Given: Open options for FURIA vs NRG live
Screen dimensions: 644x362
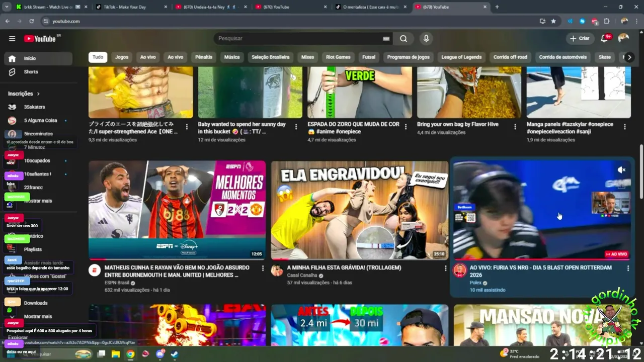Looking at the screenshot, I should pos(628,268).
